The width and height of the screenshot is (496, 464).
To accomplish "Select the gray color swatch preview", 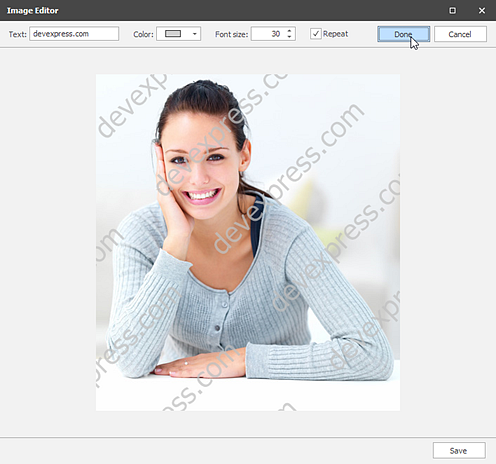I will point(173,34).
